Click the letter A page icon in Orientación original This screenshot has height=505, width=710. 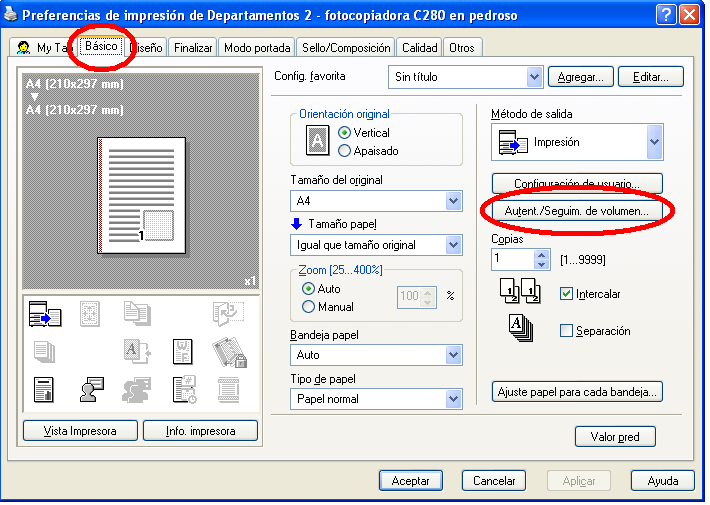point(318,141)
